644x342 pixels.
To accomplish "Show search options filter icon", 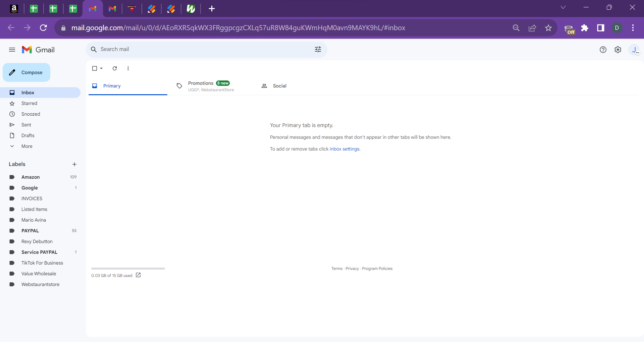I will [x=318, y=49].
